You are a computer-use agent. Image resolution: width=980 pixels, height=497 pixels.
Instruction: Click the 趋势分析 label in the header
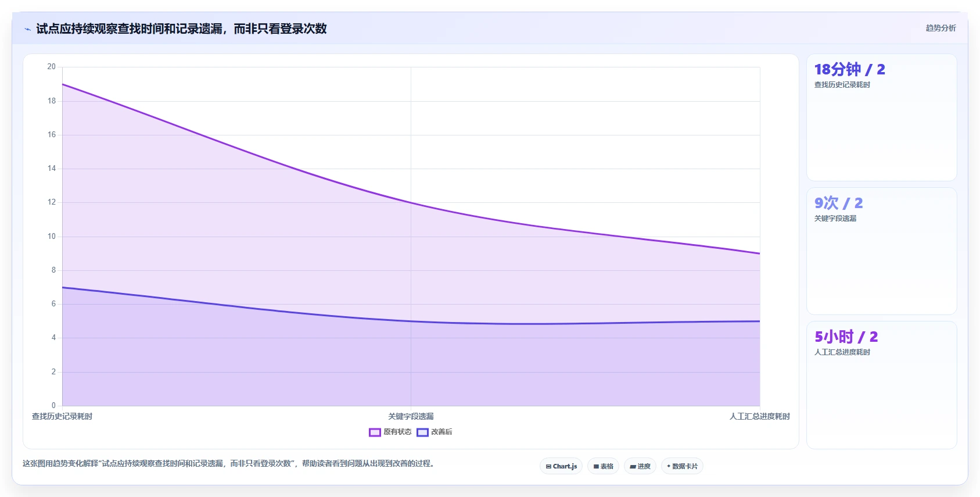(940, 28)
